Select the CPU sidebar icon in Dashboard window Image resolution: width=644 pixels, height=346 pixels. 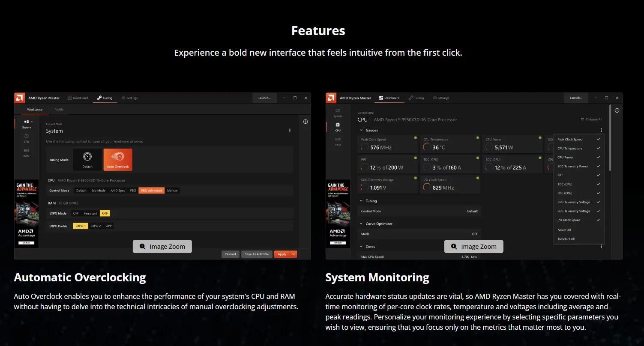coord(338,127)
